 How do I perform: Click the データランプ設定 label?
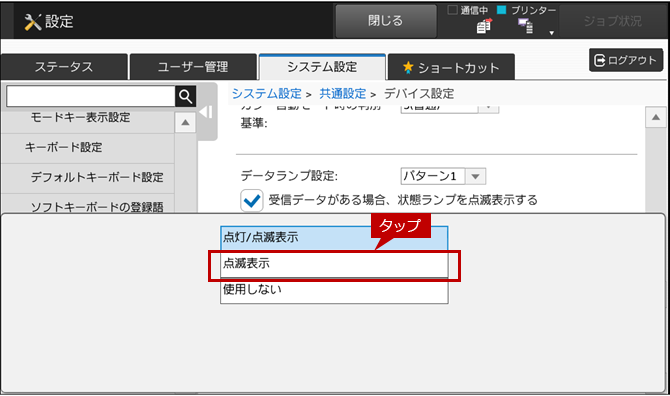289,176
